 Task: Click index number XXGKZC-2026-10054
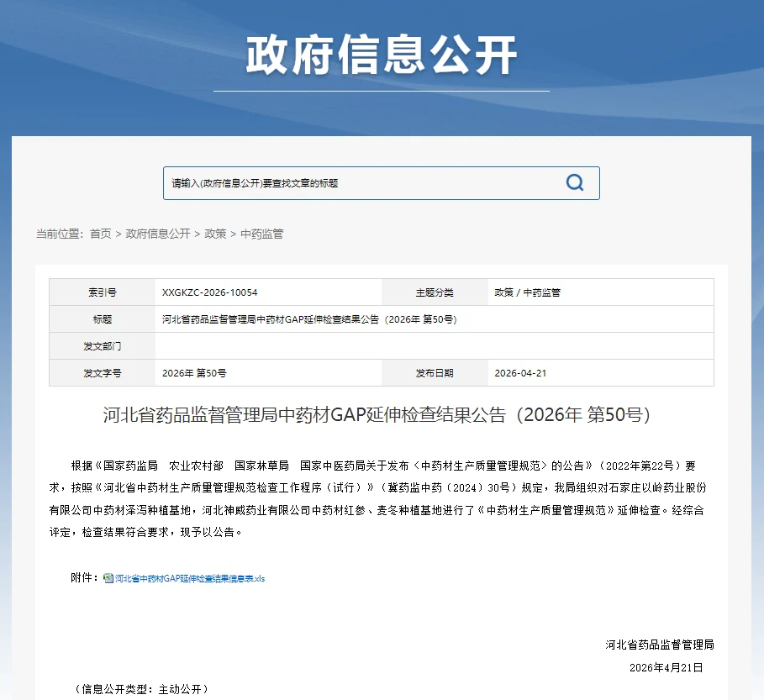[209, 292]
